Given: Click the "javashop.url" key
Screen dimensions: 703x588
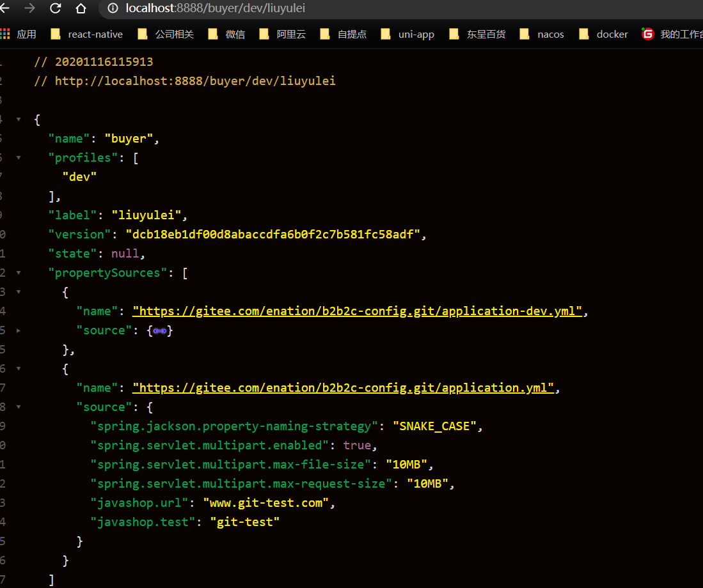Looking at the screenshot, I should coord(139,504).
